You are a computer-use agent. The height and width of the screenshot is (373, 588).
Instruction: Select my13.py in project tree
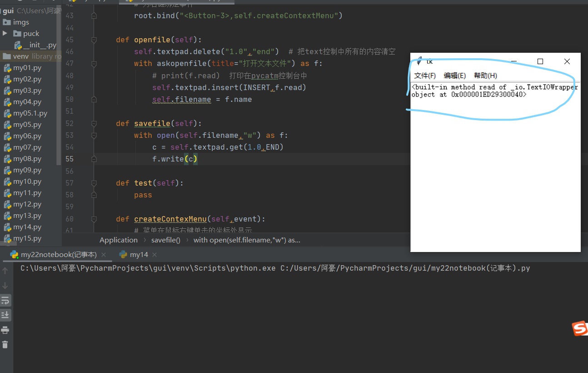(27, 216)
